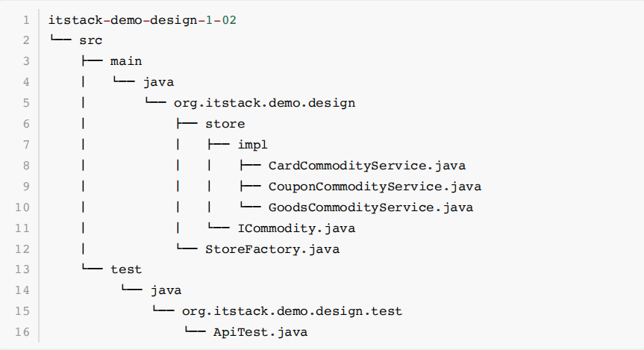The height and width of the screenshot is (350, 644).
Task: Select the java folder under test
Action: (166, 290)
